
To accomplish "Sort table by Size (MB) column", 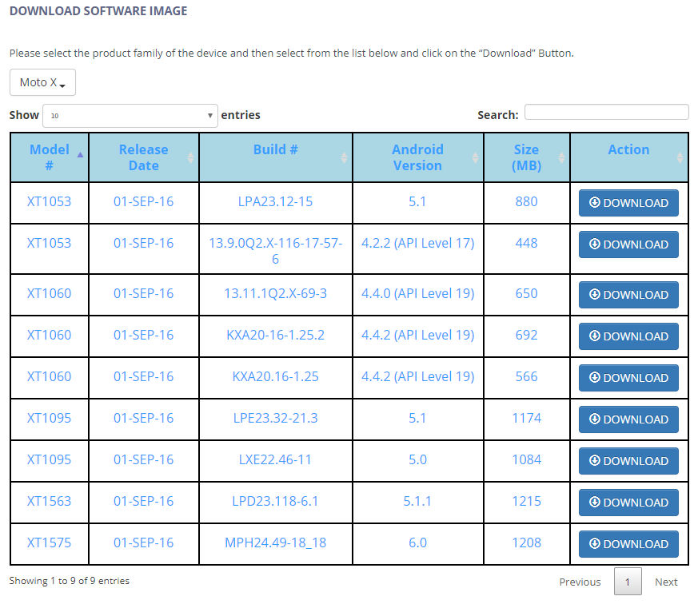I will click(527, 157).
